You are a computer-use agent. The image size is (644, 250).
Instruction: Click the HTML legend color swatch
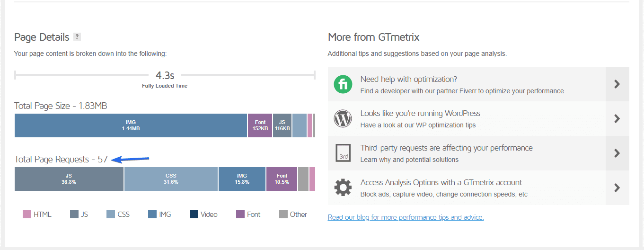tap(27, 214)
